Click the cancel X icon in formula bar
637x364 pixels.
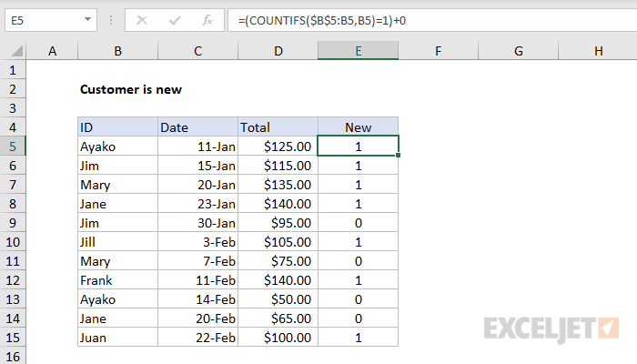pyautogui.click(x=142, y=20)
